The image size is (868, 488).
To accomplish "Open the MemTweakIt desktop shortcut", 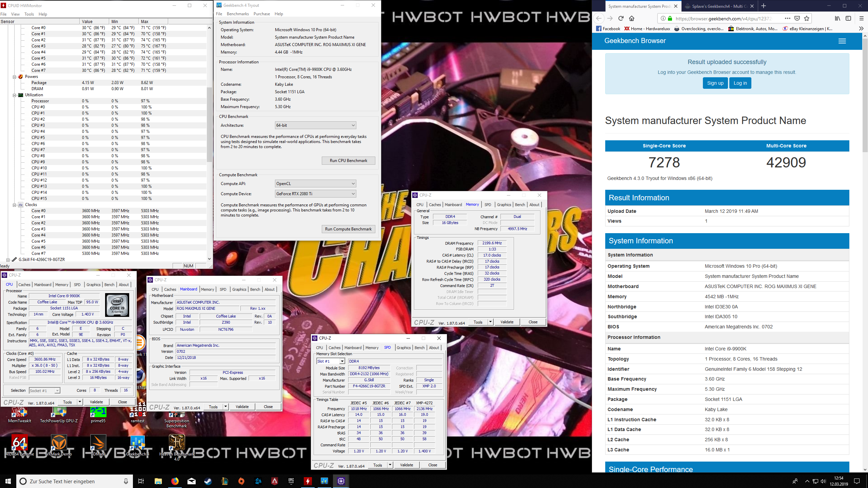I will (20, 414).
